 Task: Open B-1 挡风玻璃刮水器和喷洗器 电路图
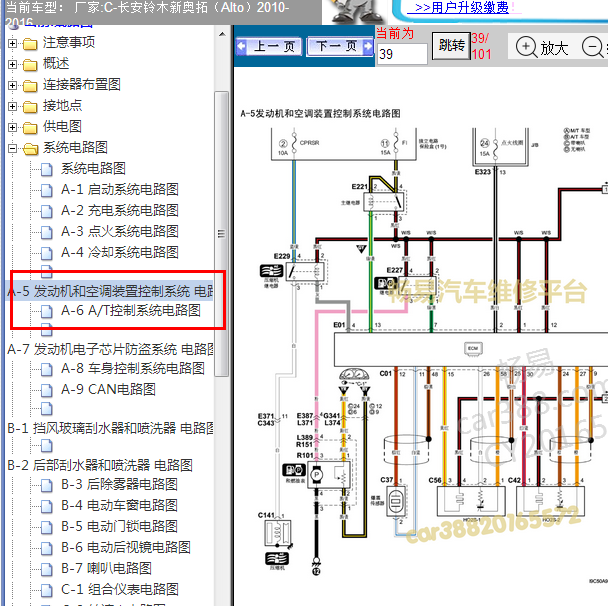click(110, 428)
